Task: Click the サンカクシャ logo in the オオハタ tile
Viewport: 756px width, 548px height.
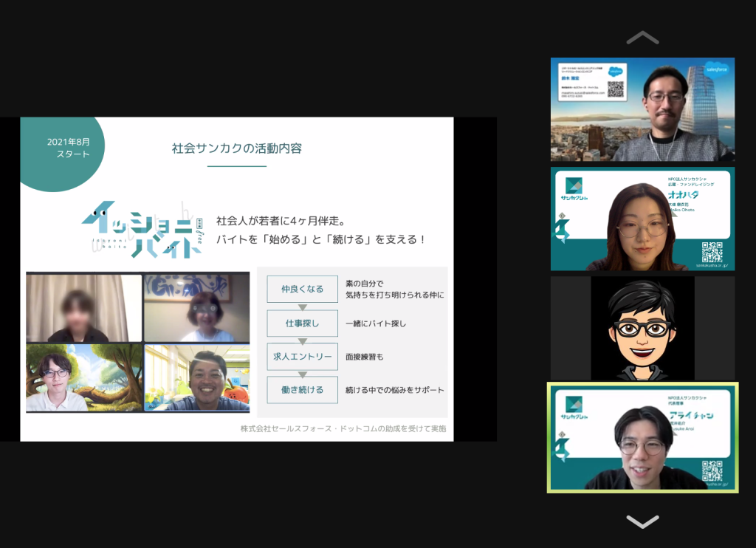Action: click(574, 189)
